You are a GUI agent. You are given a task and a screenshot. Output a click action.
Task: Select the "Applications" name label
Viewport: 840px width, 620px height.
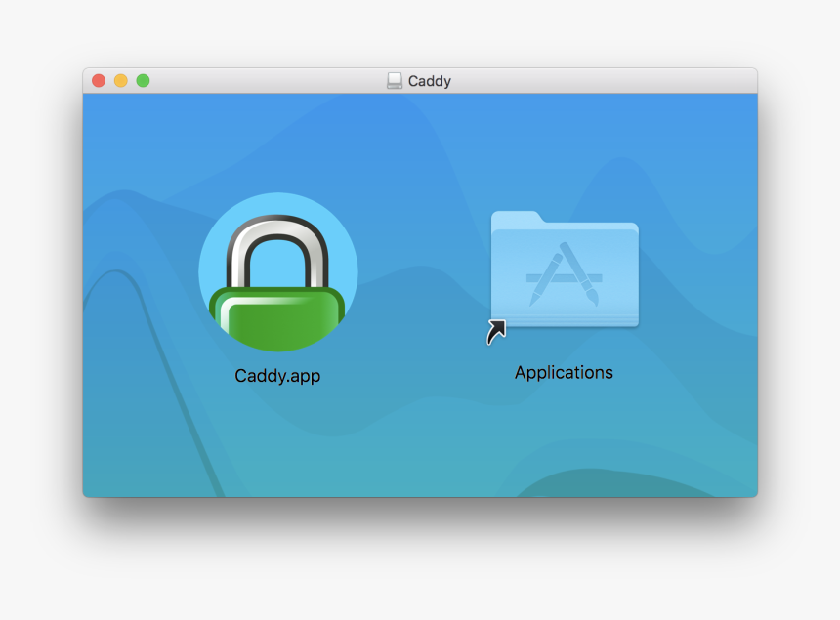pyautogui.click(x=564, y=373)
